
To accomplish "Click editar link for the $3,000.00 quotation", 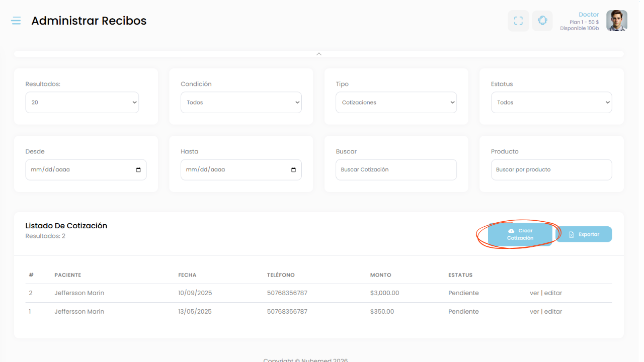I will click(553, 293).
